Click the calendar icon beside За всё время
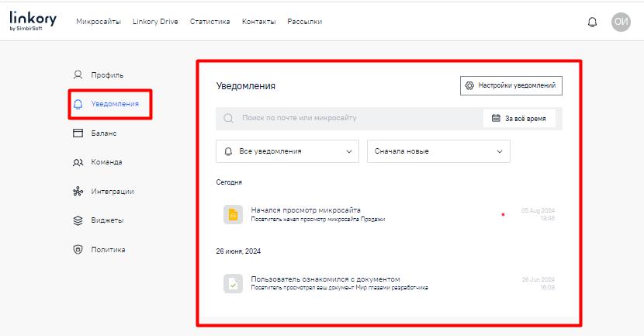The width and height of the screenshot is (644, 336). [x=496, y=118]
